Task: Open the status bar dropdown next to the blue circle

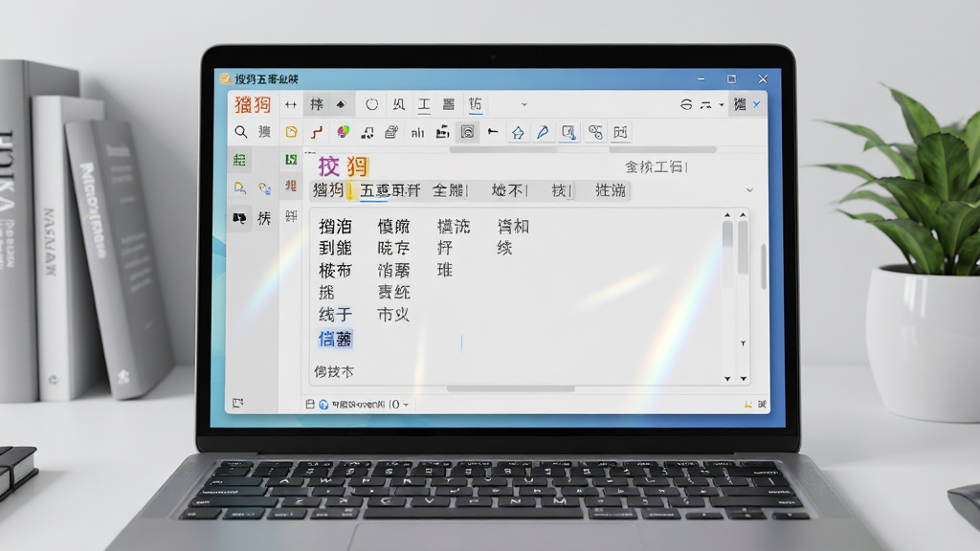Action: [406, 405]
